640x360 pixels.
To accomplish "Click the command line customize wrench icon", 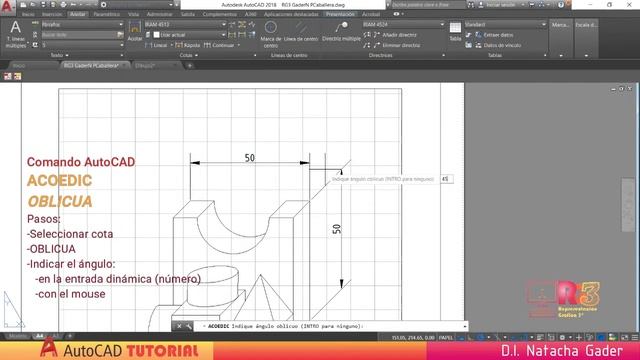I will tap(189, 326).
